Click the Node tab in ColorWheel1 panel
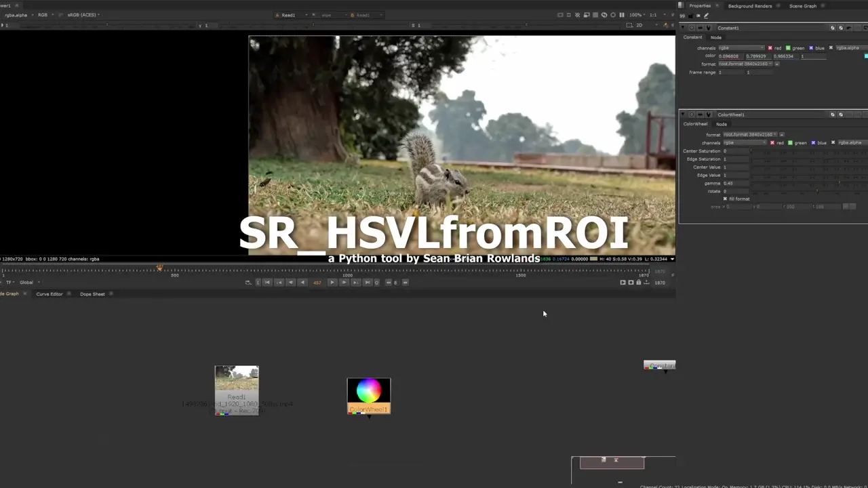The image size is (868, 488). tap(722, 124)
